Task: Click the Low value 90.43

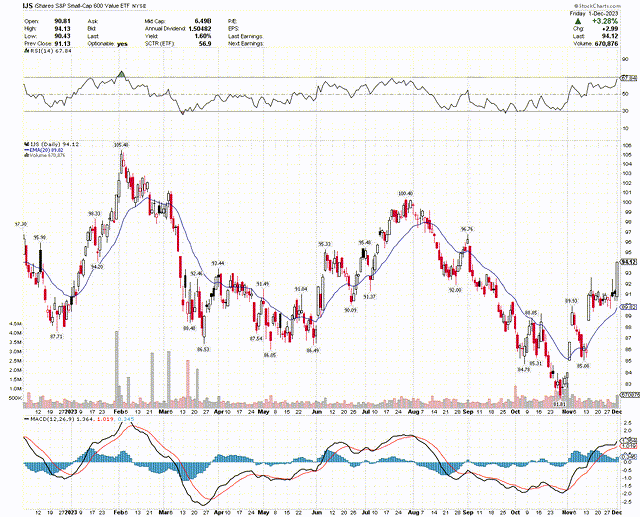Action: 62,36
